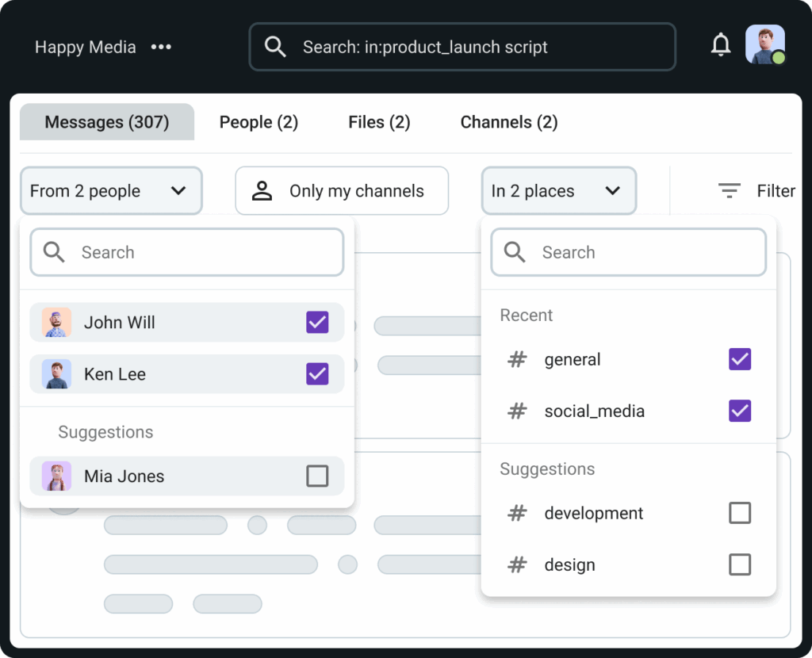Screen dimensions: 812x658
Task: Open the Files (2) tab
Action: coord(379,122)
